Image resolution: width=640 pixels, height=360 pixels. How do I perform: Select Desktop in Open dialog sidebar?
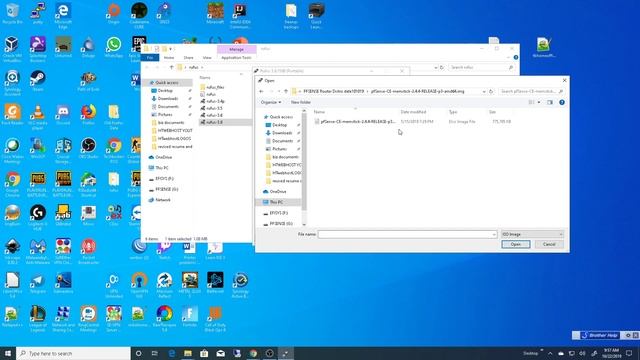(x=280, y=125)
